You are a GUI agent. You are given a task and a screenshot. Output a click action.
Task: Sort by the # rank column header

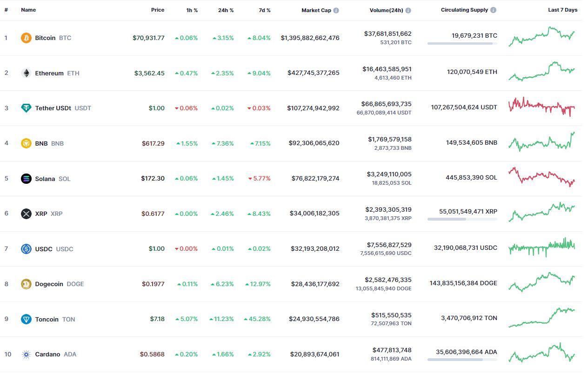pos(6,10)
